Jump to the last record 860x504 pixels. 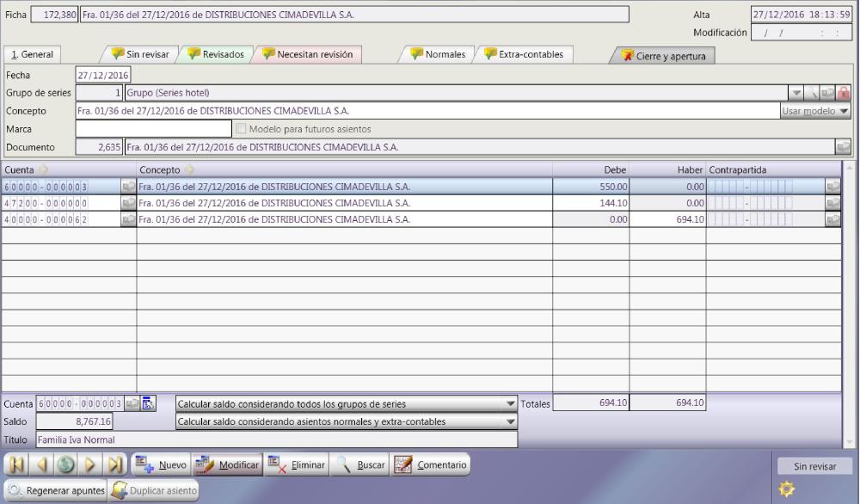[116, 465]
